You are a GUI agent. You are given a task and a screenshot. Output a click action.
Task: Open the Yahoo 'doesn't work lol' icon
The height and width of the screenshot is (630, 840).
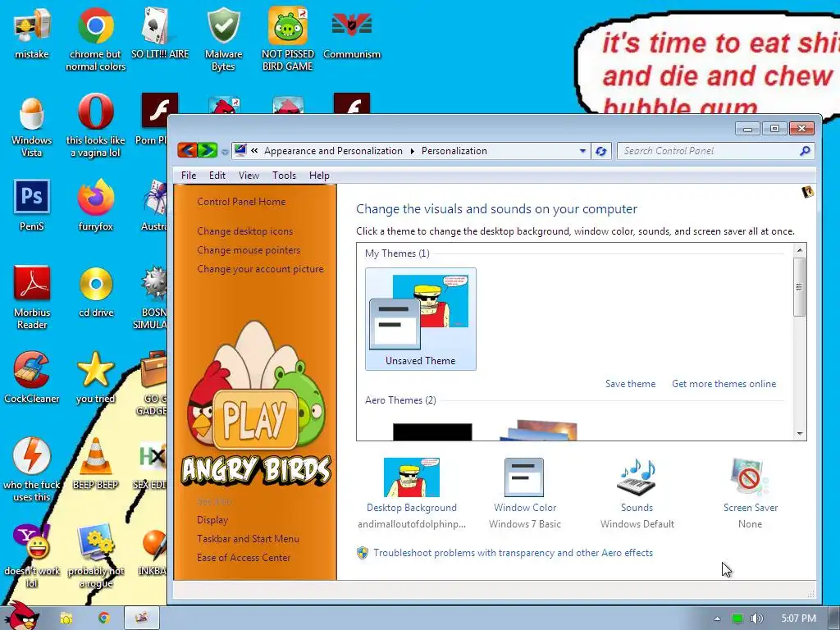(x=32, y=555)
